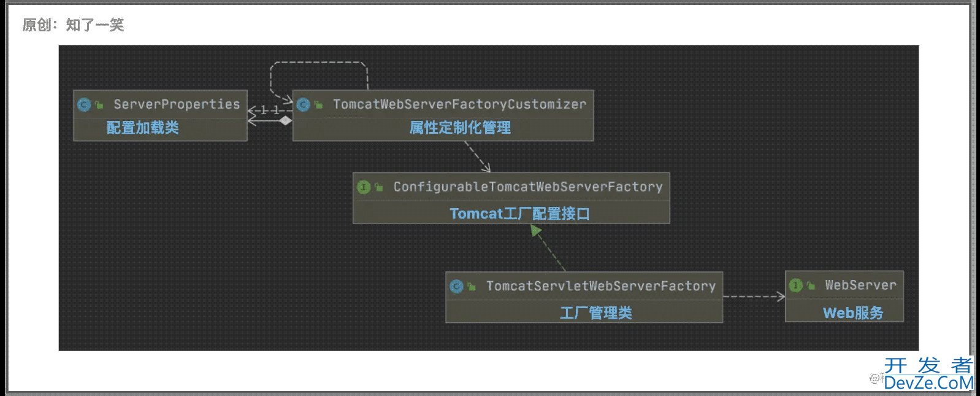Click the ConfigurableTomcatWebServerFactory interface icon
This screenshot has width=980, height=396.
[x=364, y=187]
